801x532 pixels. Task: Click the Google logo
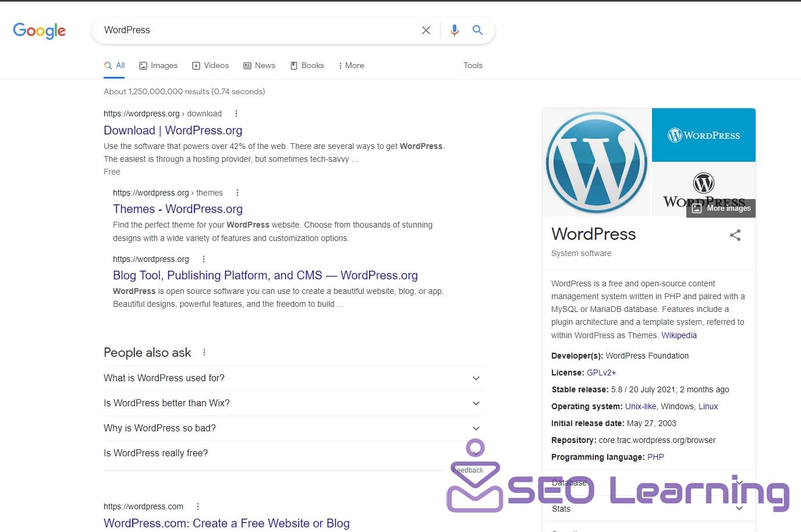[x=40, y=30]
